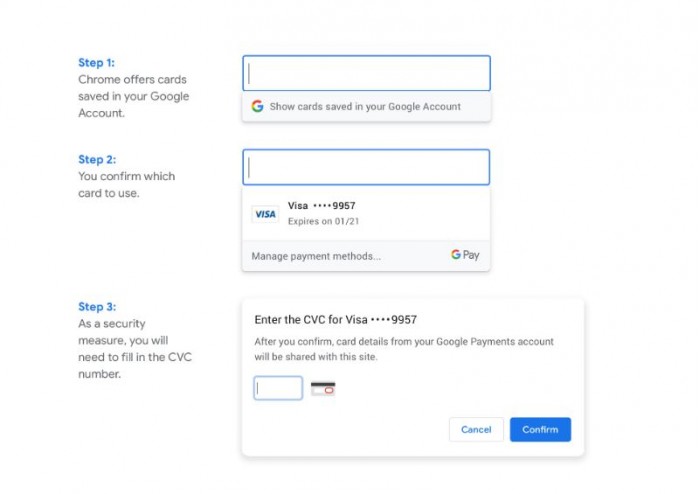Click the CVC card hint icon

pos(323,388)
